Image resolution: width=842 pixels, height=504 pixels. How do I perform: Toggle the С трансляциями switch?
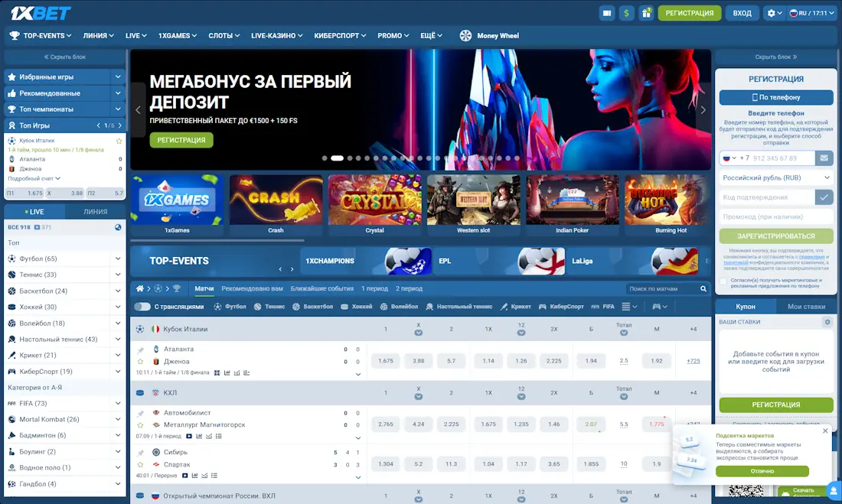coord(142,307)
